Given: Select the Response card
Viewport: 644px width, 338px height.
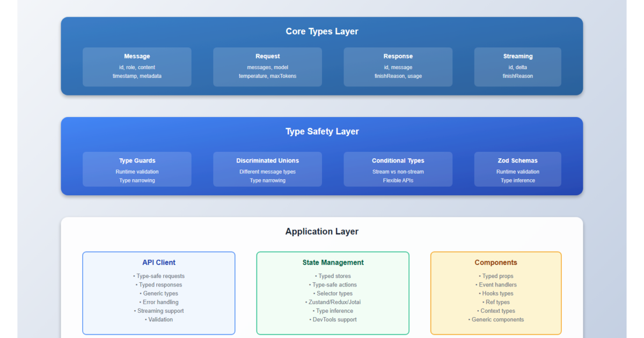Looking at the screenshot, I should (x=398, y=67).
